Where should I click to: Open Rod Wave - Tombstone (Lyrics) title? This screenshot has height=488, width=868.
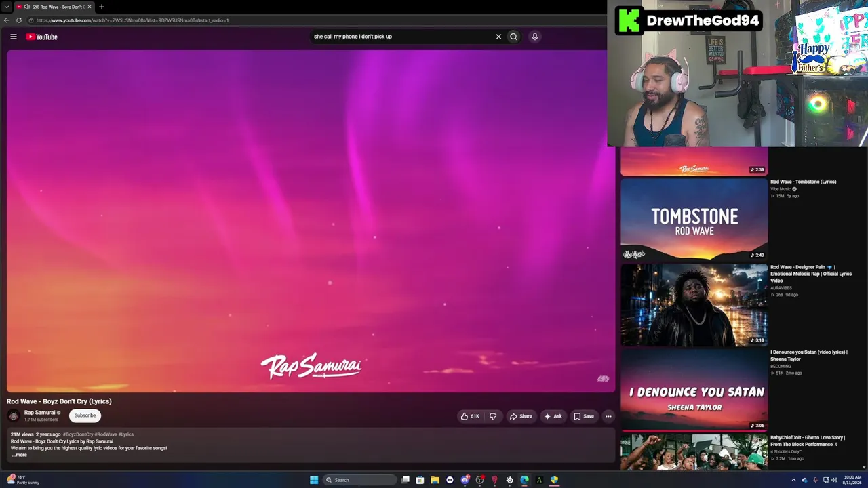804,182
